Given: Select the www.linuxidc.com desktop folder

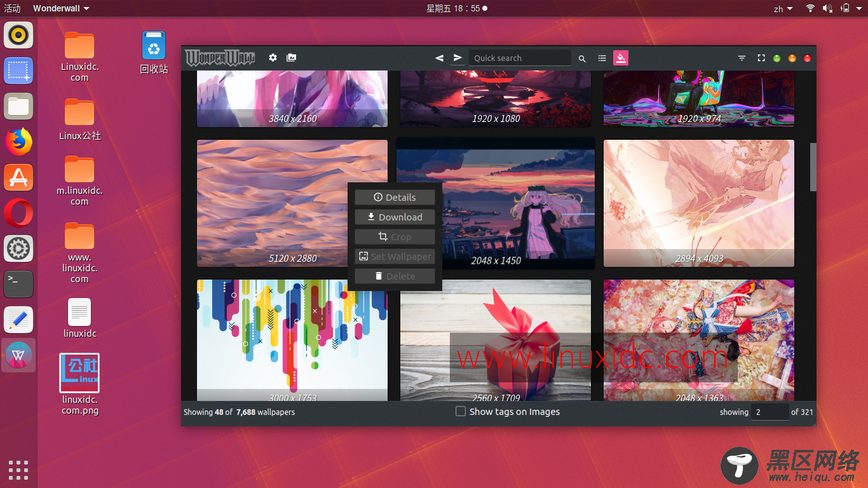Looking at the screenshot, I should tap(79, 252).
